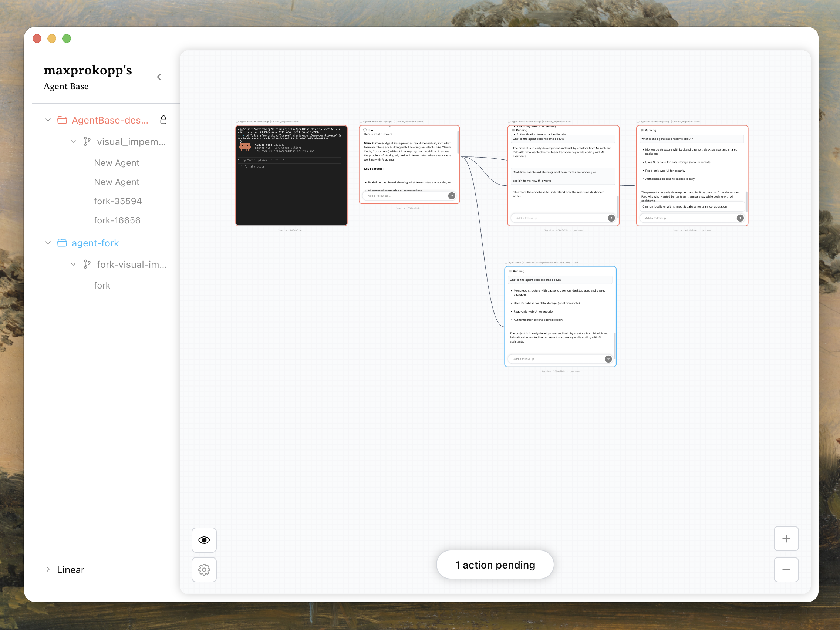Collapse the agent-fork project tree
The image size is (840, 630).
tap(48, 243)
